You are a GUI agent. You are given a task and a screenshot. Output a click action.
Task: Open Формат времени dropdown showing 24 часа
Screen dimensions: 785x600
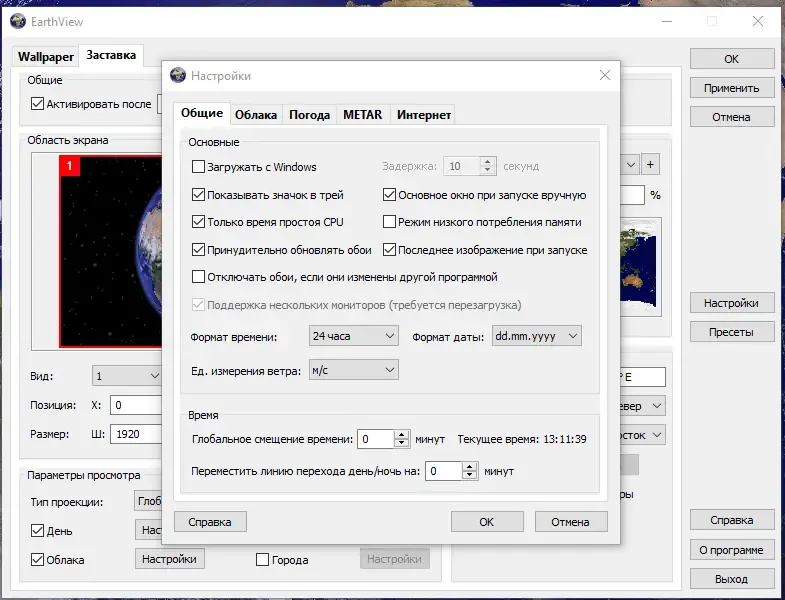click(x=353, y=336)
